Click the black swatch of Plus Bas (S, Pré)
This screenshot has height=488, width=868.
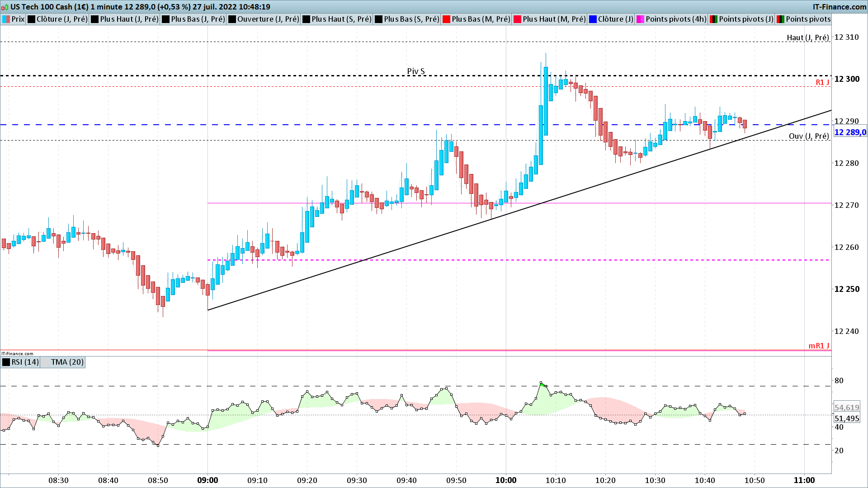(378, 19)
